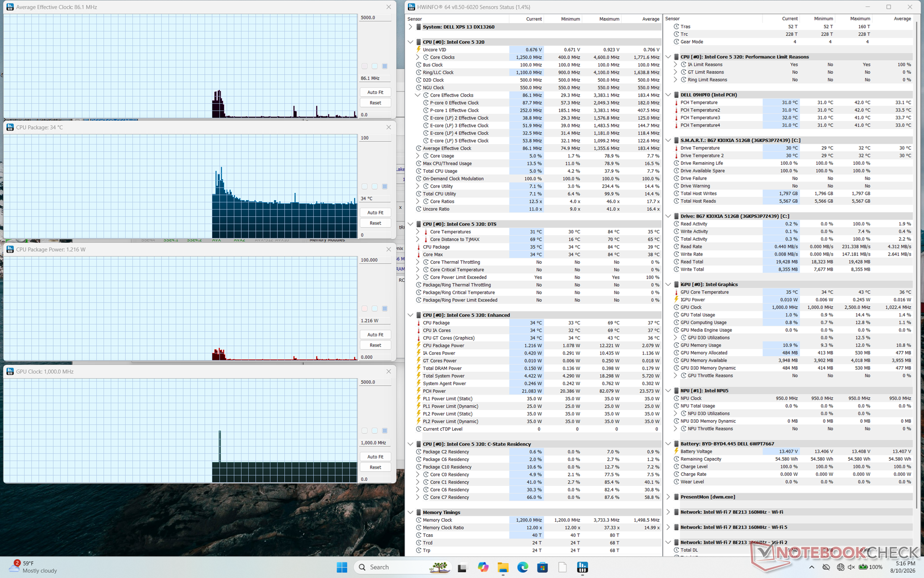Click the clock icon beside Bus Clock
The width and height of the screenshot is (924, 578).
click(418, 65)
